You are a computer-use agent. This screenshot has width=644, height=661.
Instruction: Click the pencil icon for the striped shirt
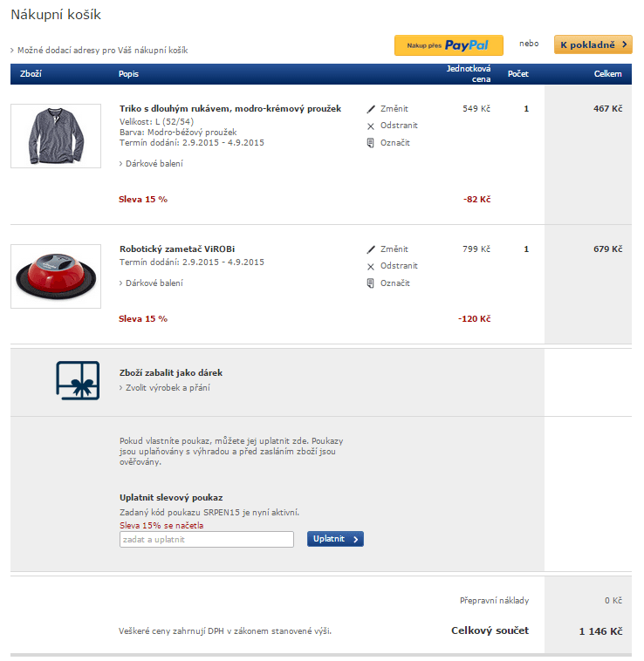[371, 109]
